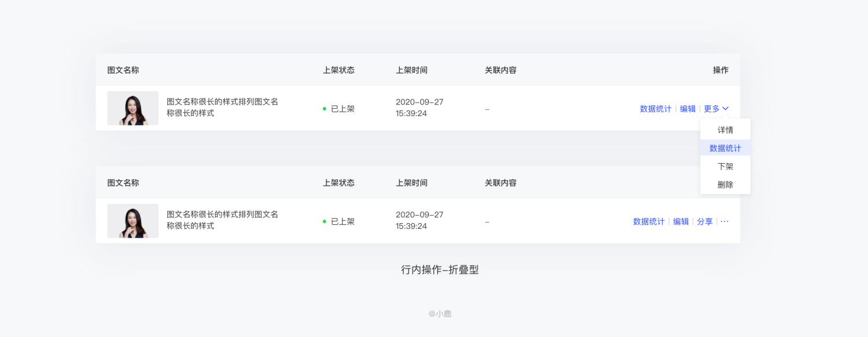868x337 pixels.
Task: Click the 操作 column header in the first table
Action: pyautogui.click(x=720, y=70)
